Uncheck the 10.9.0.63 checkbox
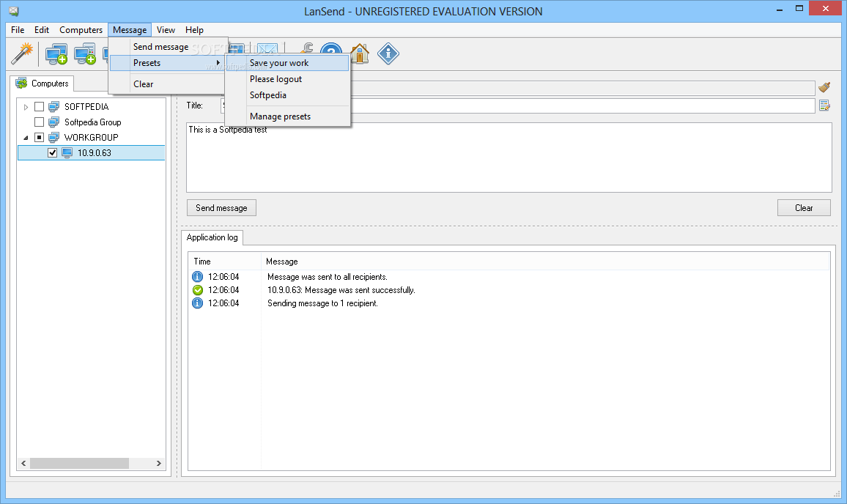This screenshot has height=504, width=847. 53,153
